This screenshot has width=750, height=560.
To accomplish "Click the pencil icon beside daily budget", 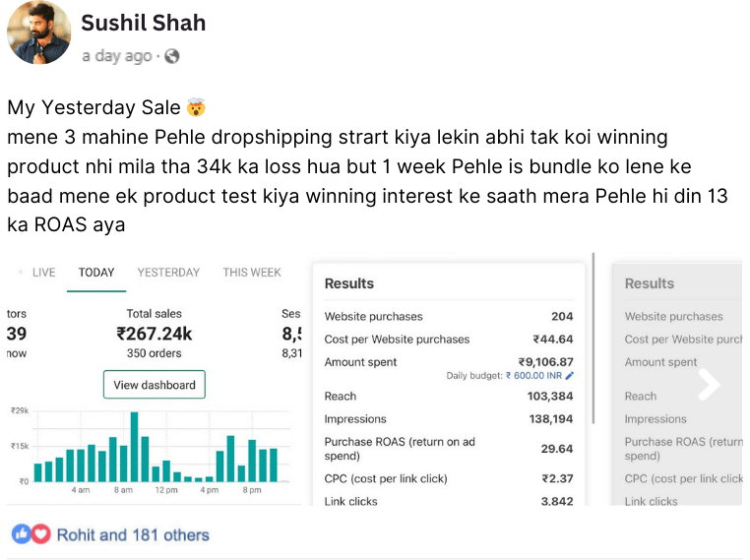I will [x=570, y=376].
